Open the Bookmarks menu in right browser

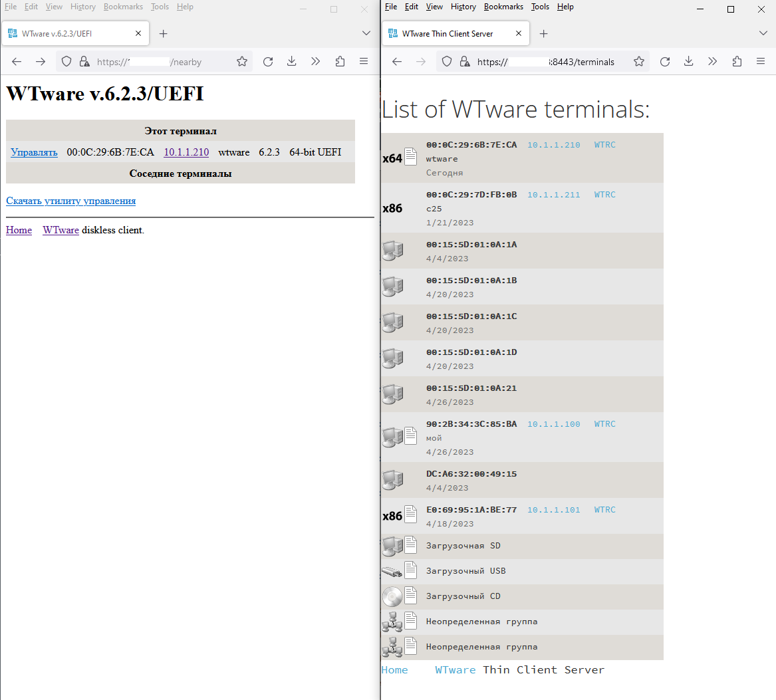[x=503, y=7]
